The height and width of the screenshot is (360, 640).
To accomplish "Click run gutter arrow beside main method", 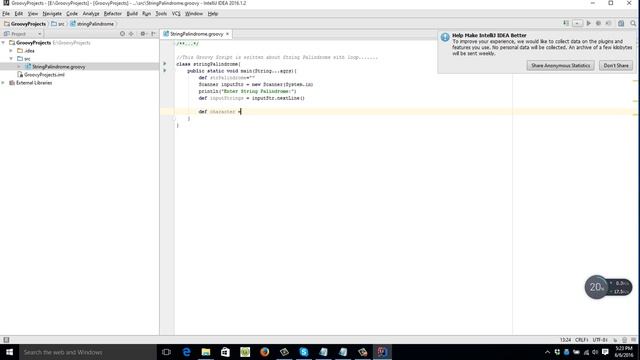I will pos(165,71).
